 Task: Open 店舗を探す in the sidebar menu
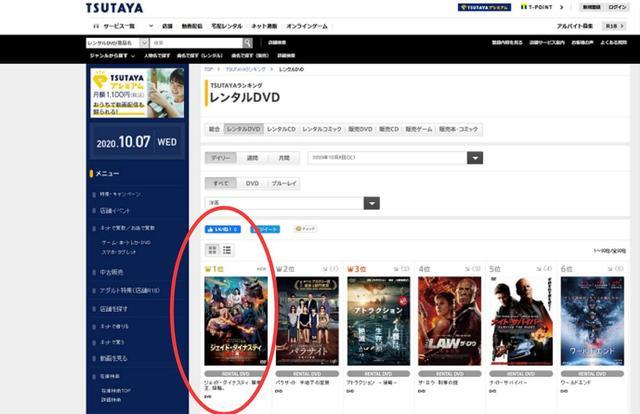pos(113,309)
